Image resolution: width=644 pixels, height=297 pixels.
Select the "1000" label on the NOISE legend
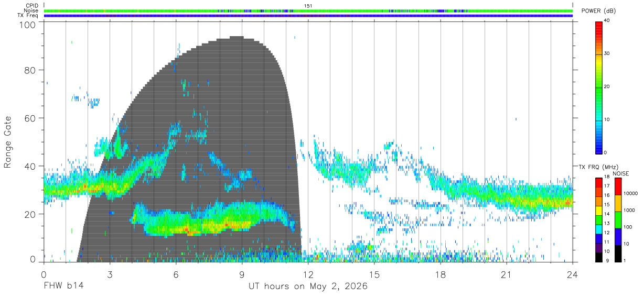tap(629, 211)
